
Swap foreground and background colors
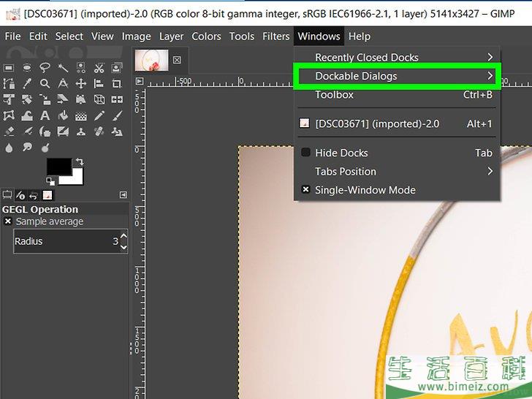(80, 161)
